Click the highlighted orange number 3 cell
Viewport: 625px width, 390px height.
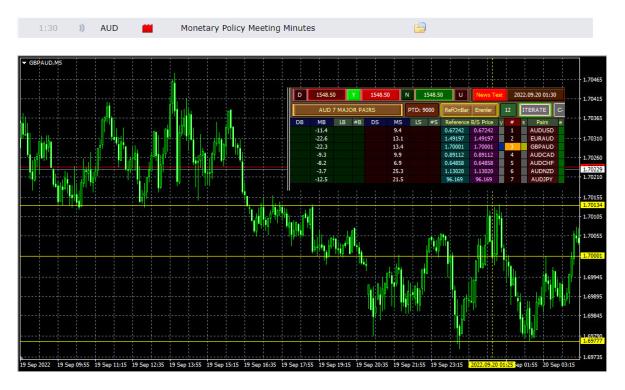(512, 147)
